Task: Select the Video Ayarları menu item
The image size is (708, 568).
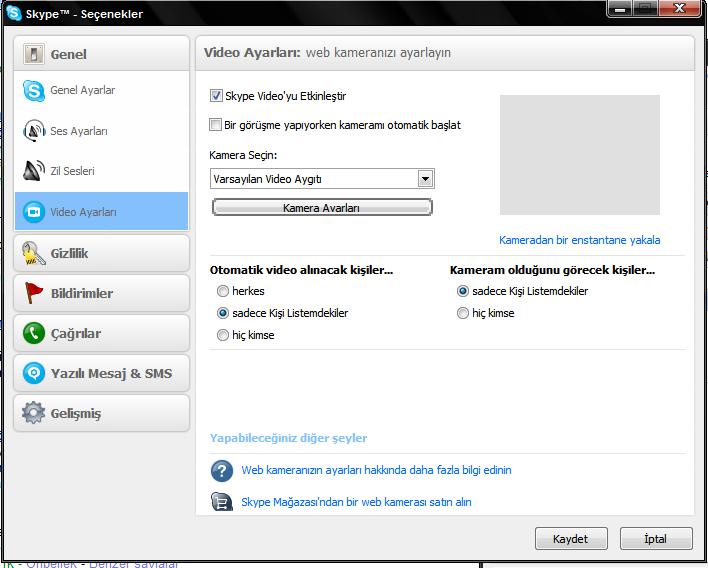Action: coord(102,211)
